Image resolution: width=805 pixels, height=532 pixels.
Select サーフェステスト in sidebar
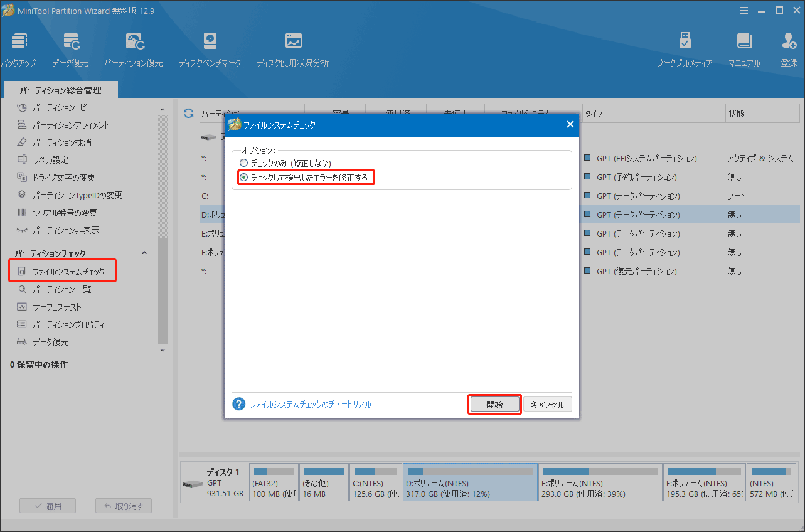(x=49, y=307)
